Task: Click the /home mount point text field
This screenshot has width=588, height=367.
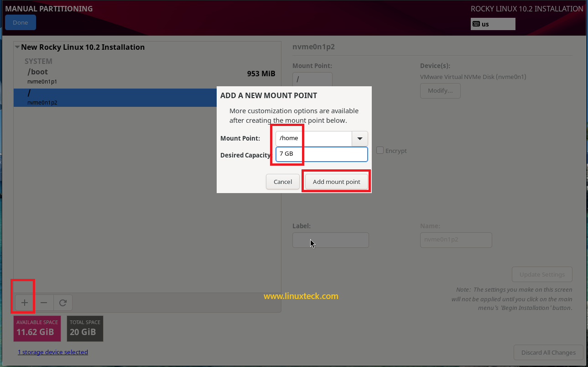Action: (x=314, y=138)
